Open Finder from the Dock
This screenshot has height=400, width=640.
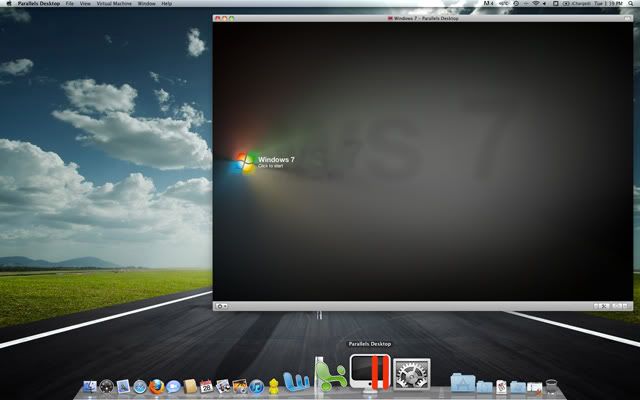[89, 386]
